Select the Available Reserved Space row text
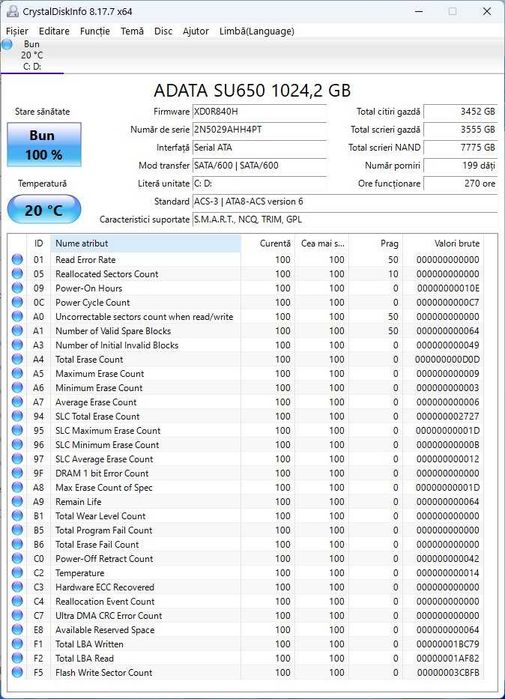Image resolution: width=505 pixels, height=699 pixels. point(105,630)
